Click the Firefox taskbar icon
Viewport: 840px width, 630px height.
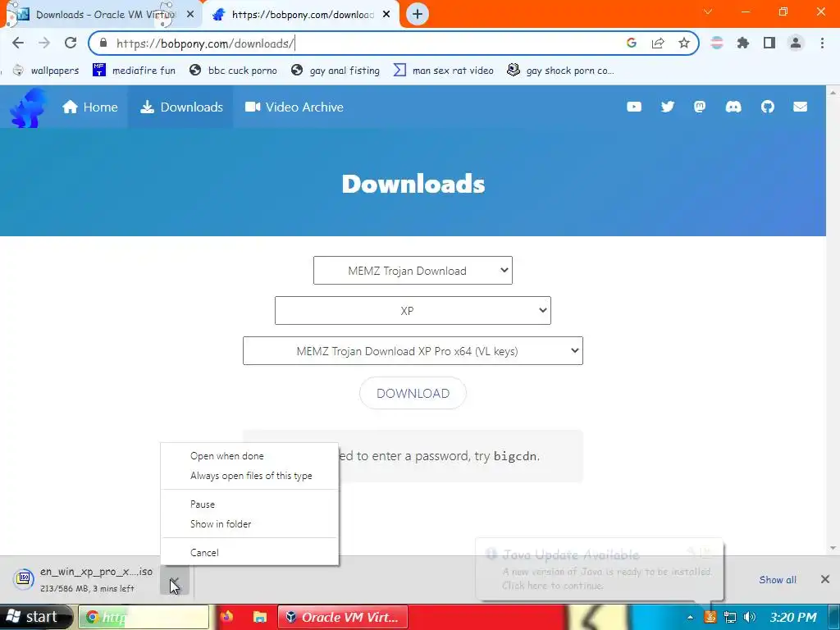click(226, 617)
